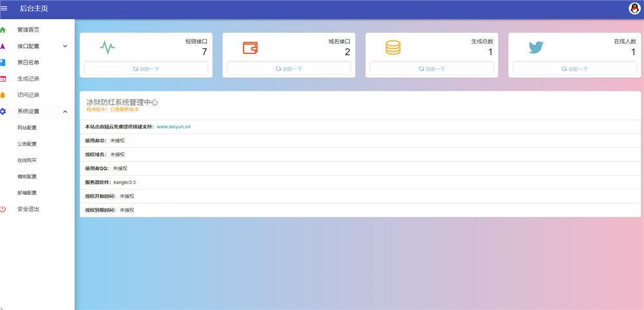Refresh the 生成总数 card with 刷新一下
The width and height of the screenshot is (644, 310).
(x=432, y=69)
